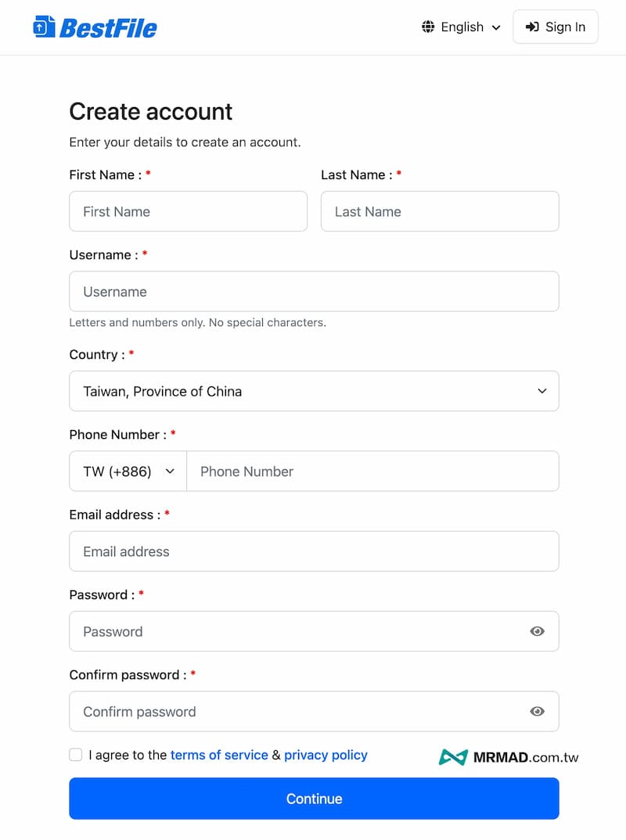Click the blue Continue button
Viewport: 626px width, 840px height.
(x=314, y=799)
